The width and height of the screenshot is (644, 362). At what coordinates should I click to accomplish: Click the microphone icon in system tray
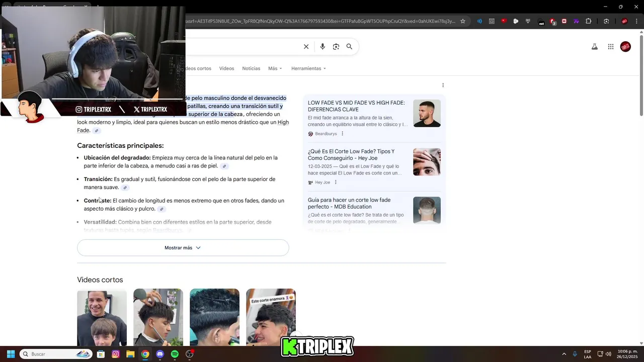575,354
